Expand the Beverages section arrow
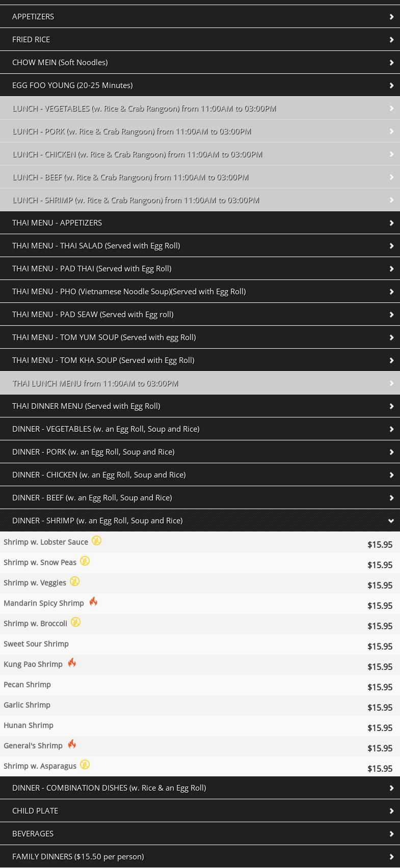The image size is (400, 868). click(391, 834)
